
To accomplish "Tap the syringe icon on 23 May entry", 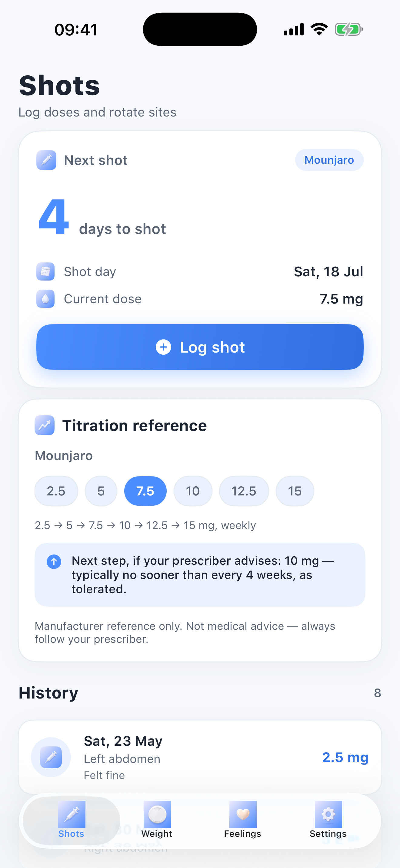I will pyautogui.click(x=51, y=757).
